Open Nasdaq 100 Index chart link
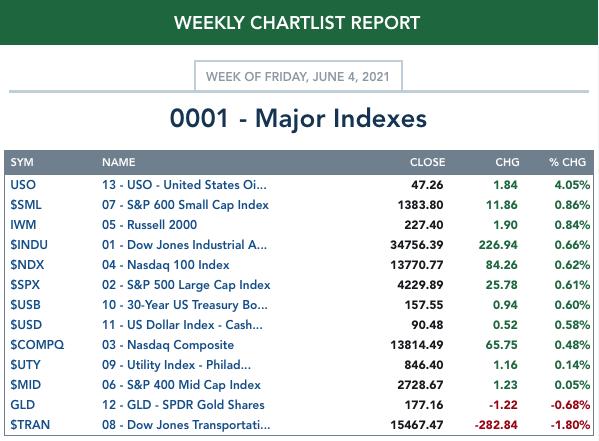 pos(165,265)
